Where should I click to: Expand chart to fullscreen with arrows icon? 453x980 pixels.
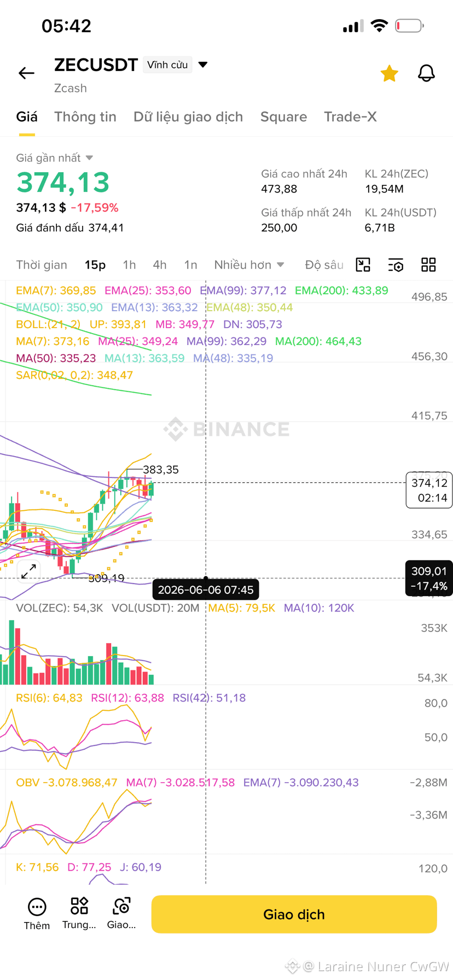[28, 571]
